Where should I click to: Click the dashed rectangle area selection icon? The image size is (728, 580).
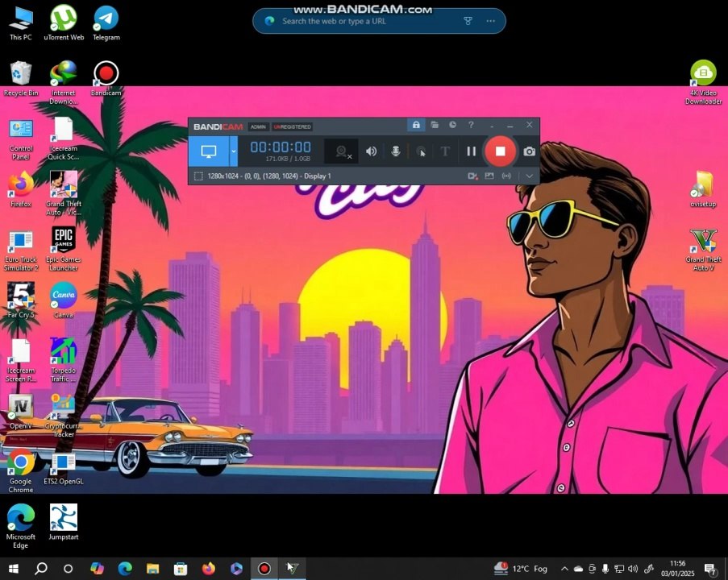click(x=198, y=176)
